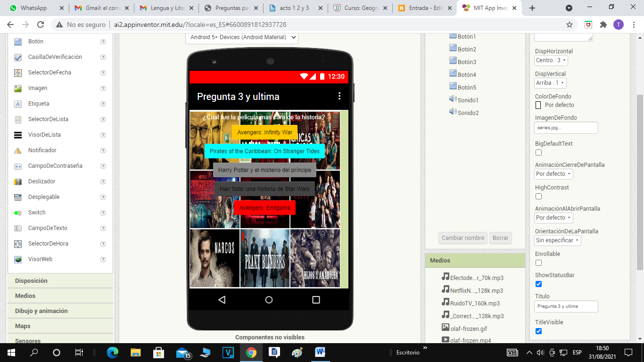The image size is (644, 362).
Task: Open OrientaciónDeLaPantalla dropdown
Action: point(558,240)
